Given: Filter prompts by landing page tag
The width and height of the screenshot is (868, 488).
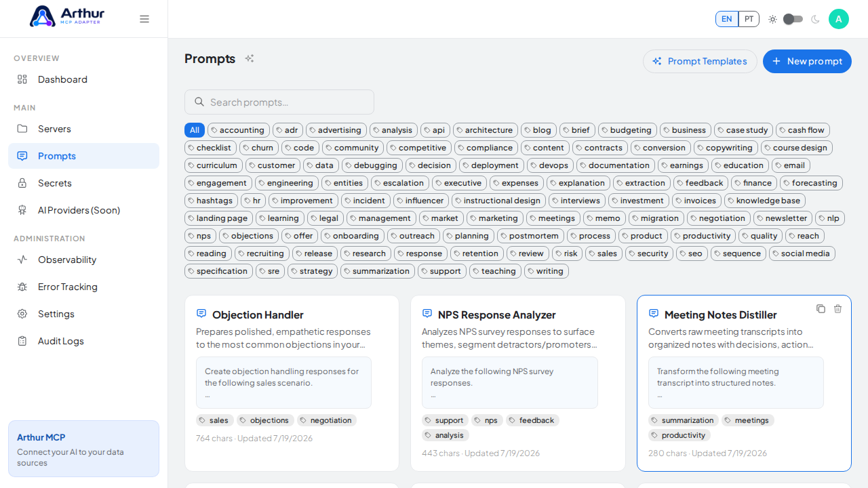Looking at the screenshot, I should pos(218,218).
